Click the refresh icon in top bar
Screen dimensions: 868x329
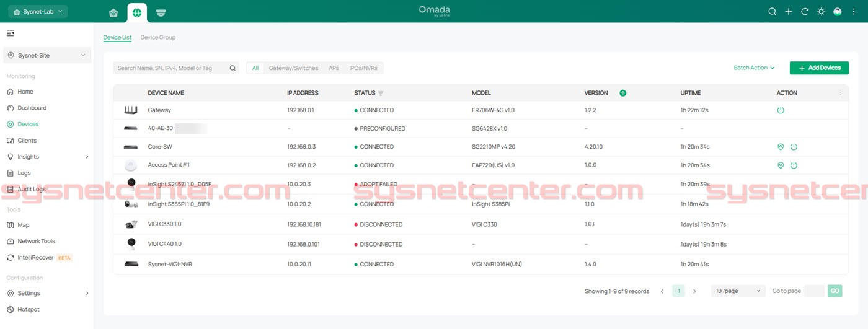tap(805, 12)
